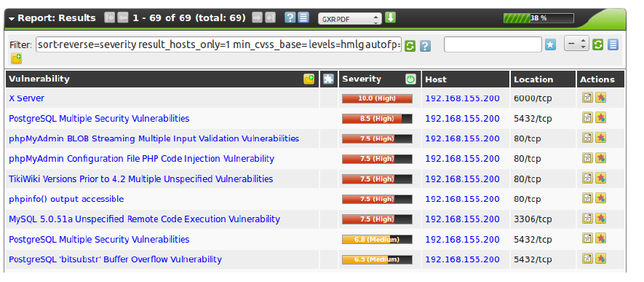Download the report with the green arrow
644x282 pixels.
coord(391,17)
